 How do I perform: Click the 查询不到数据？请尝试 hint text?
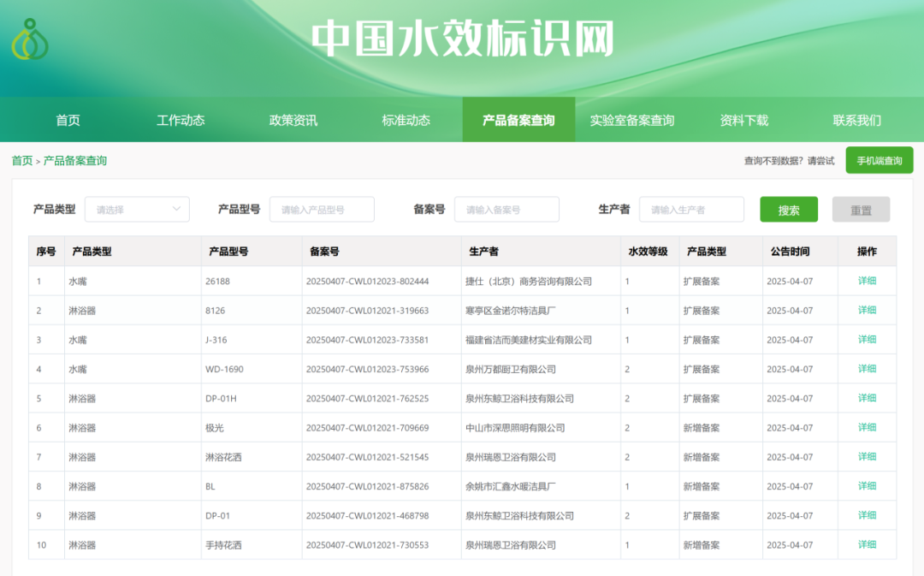[789, 161]
